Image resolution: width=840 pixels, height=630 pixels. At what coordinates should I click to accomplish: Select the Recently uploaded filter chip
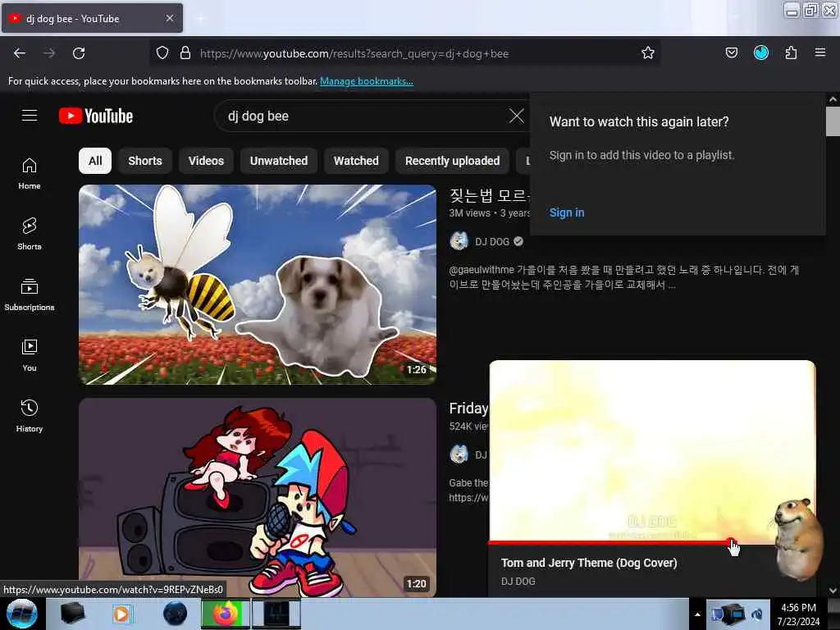tap(452, 161)
